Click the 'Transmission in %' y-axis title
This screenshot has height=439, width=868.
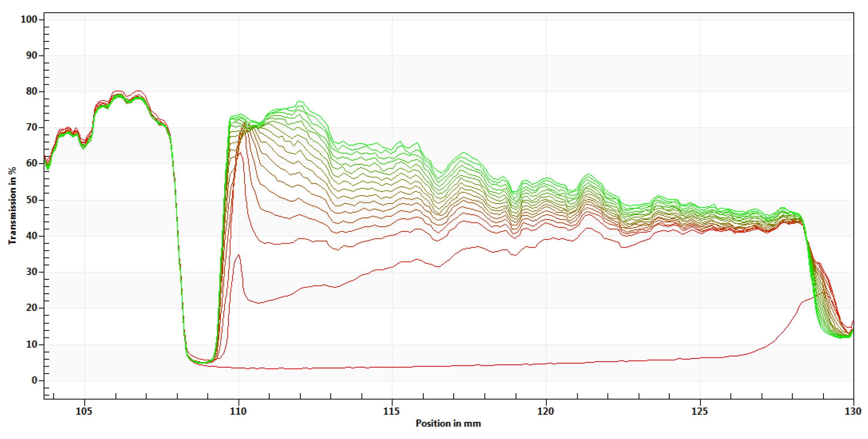click(x=12, y=206)
